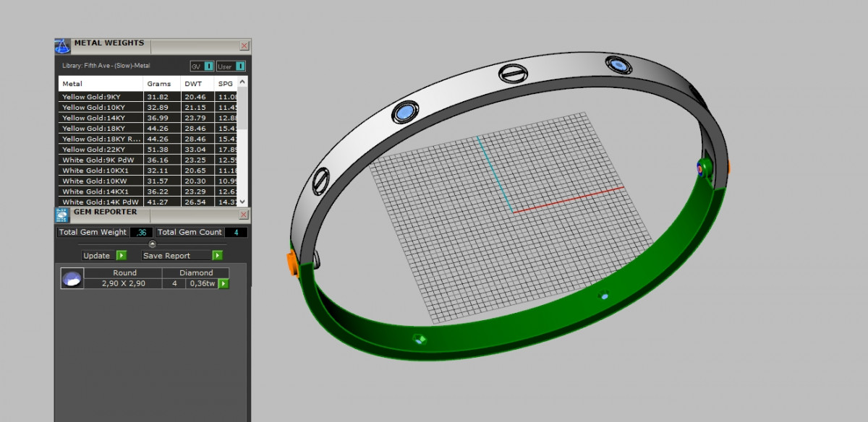This screenshot has width=868, height=422.
Task: Click the round diamond gem thumbnail
Action: (x=72, y=278)
